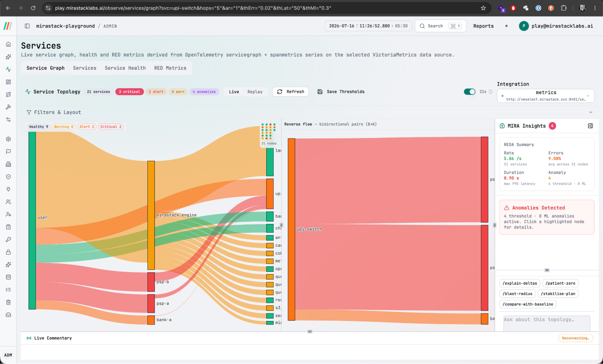Collapse MIRA Insights panel icon
Viewport: 603px width, 364px height.
point(590,126)
